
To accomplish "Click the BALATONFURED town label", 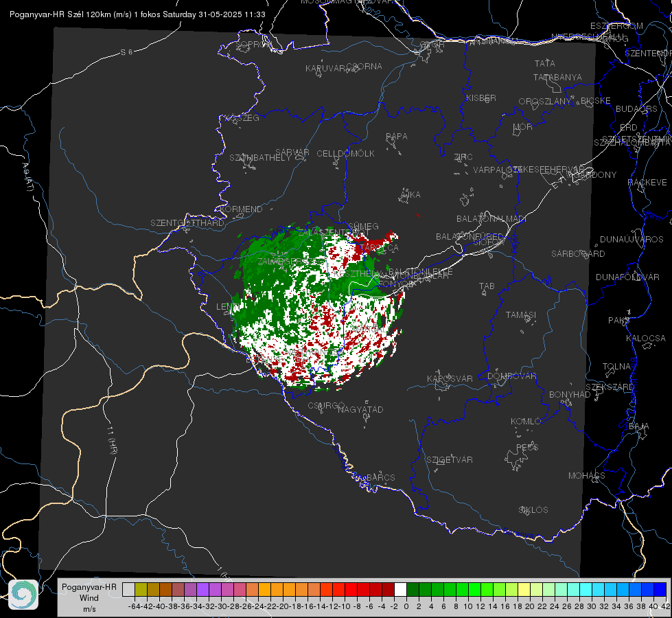I will click(x=470, y=237).
